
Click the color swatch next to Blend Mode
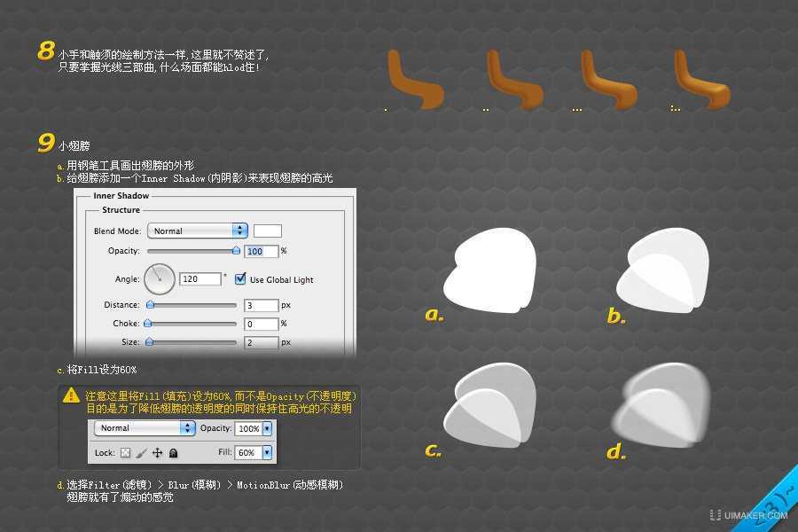(x=266, y=230)
